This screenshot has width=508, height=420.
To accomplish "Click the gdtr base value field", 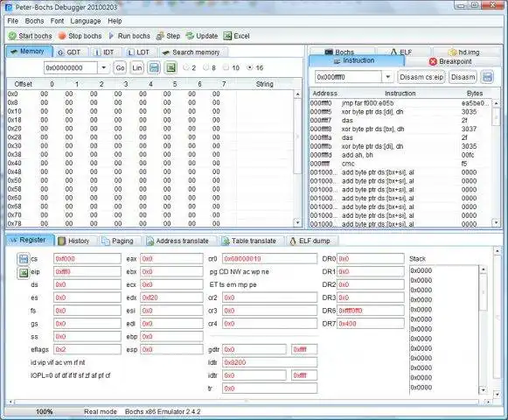I will tap(254, 350).
